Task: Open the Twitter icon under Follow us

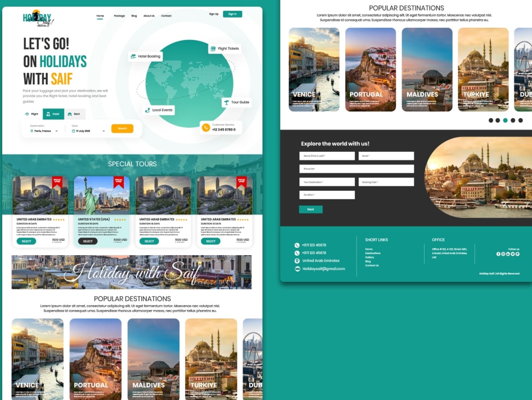Action: click(513, 254)
